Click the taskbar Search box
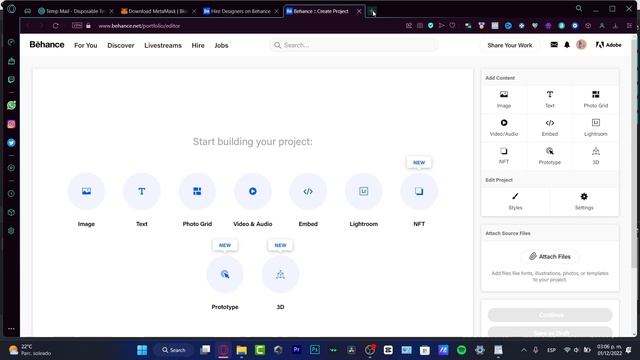The image size is (640, 360). coord(173,350)
